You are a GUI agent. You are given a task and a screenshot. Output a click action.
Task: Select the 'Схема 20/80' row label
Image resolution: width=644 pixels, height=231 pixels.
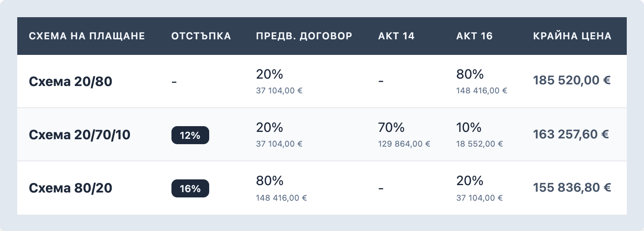coord(71,82)
